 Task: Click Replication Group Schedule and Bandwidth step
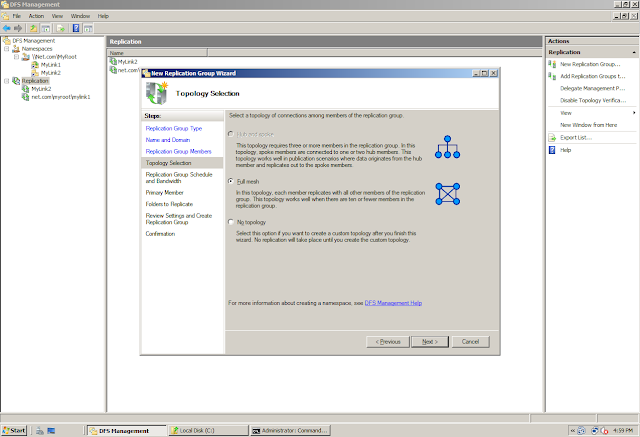coord(179,177)
